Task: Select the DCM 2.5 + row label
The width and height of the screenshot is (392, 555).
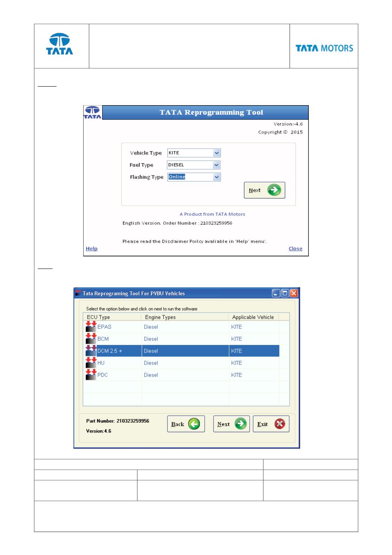Action: click(110, 351)
